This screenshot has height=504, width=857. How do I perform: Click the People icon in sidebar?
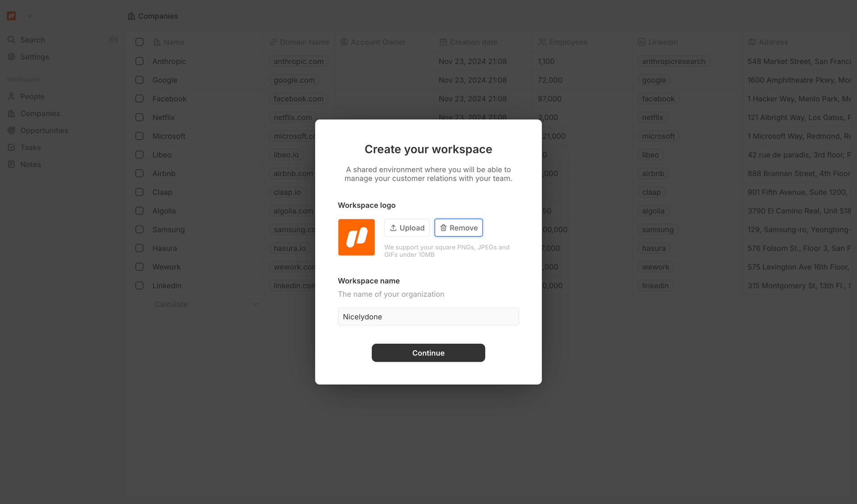12,96
